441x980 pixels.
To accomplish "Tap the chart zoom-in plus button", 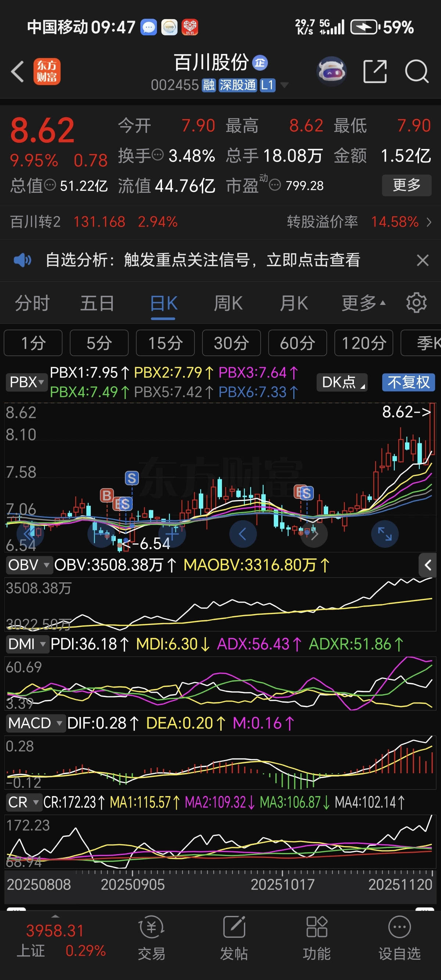I will click(172, 534).
